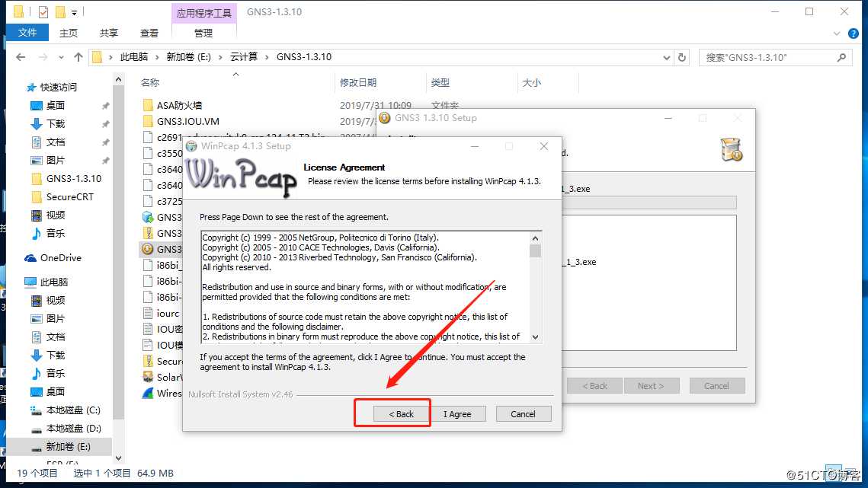Viewport: 868px width, 488px height.
Task: Click pin icon next to 下载
Action: click(x=105, y=124)
